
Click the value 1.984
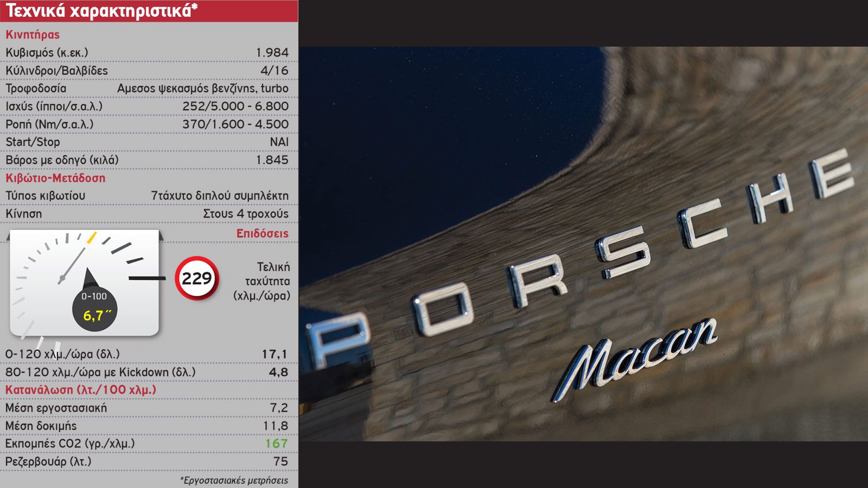pos(272,53)
